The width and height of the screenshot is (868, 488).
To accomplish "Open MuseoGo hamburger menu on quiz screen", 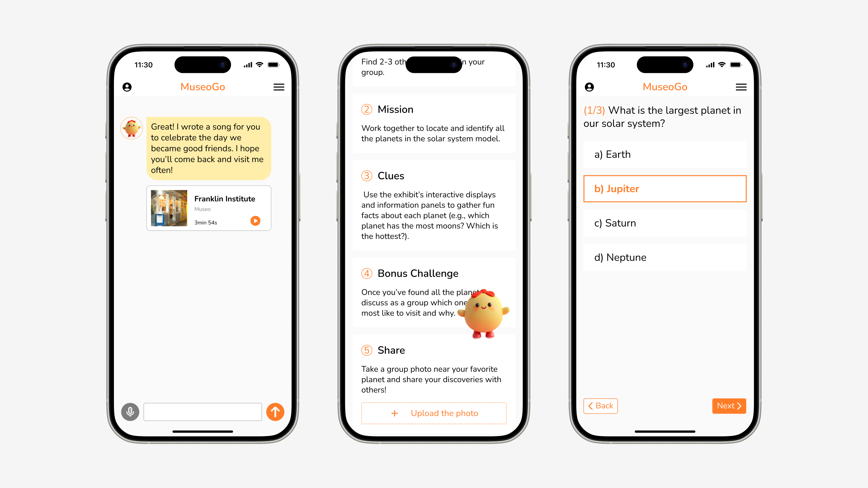I will click(741, 87).
